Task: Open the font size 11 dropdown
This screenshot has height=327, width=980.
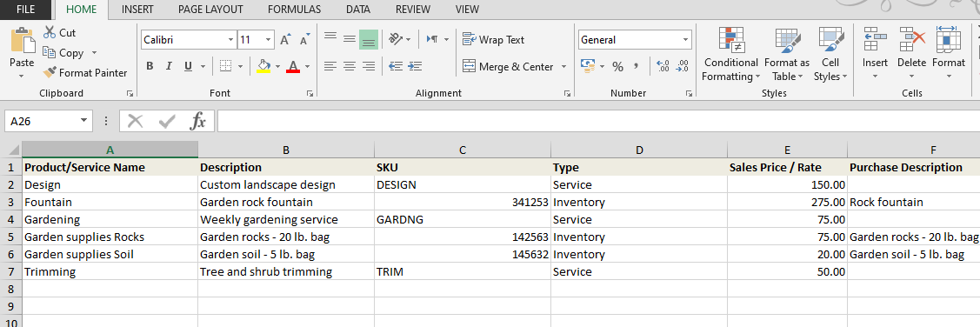Action: [x=269, y=40]
